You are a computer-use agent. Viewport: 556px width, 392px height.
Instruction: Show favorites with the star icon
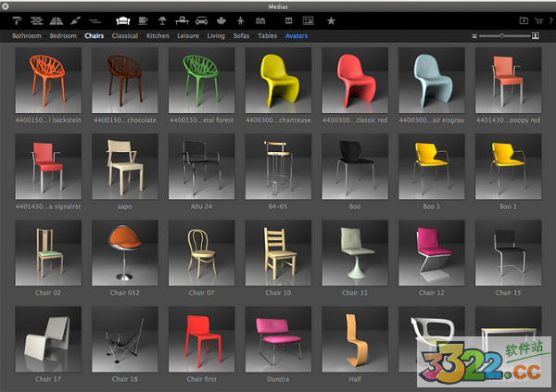[x=331, y=19]
